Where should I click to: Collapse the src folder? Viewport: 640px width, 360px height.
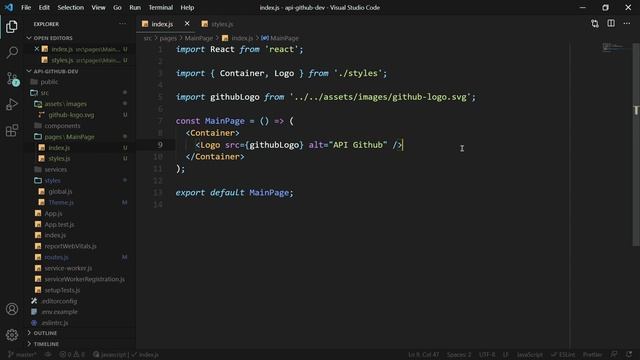point(44,93)
